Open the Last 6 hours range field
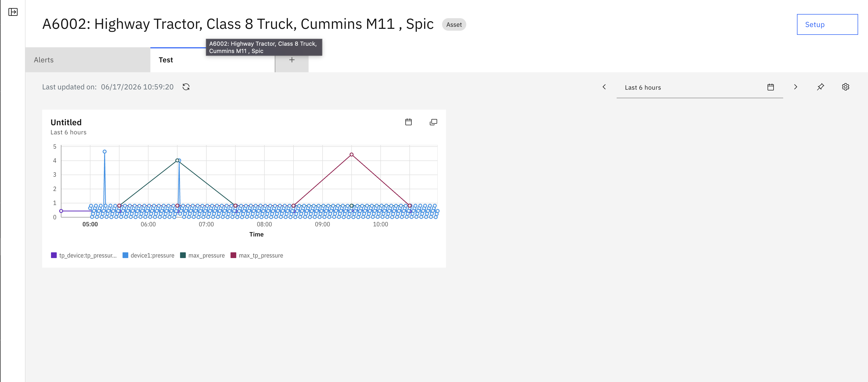868x382 pixels. [x=699, y=88]
